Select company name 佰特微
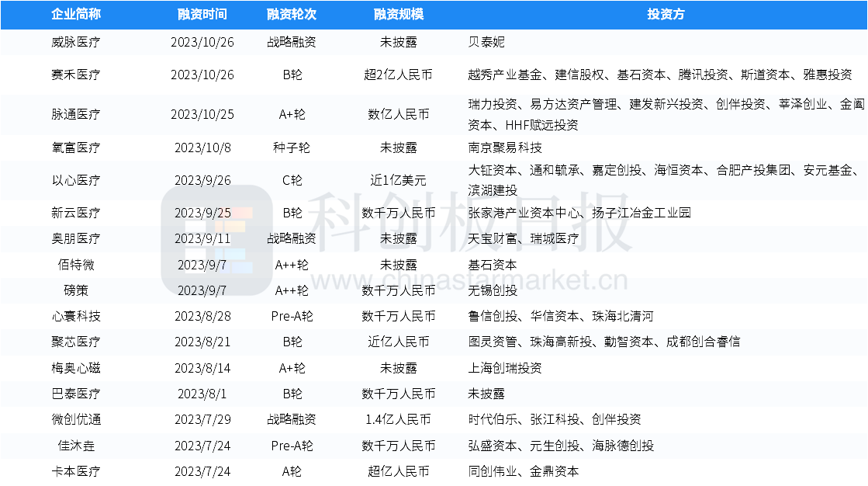This screenshot has height=486, width=868. (76, 265)
